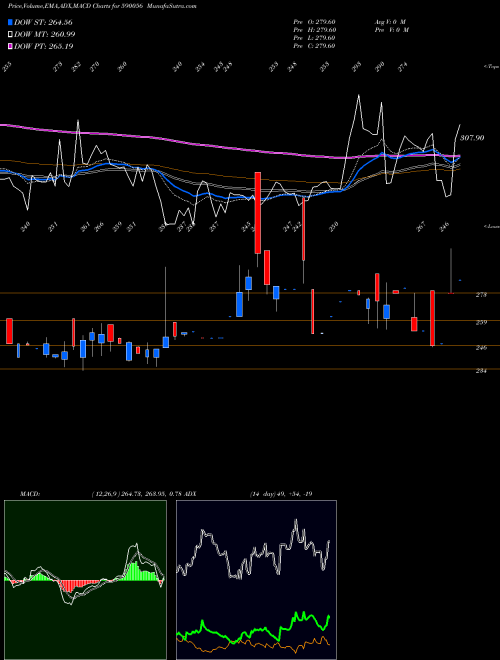
Task: Open the ADX indicator panel
Action: 256,580
